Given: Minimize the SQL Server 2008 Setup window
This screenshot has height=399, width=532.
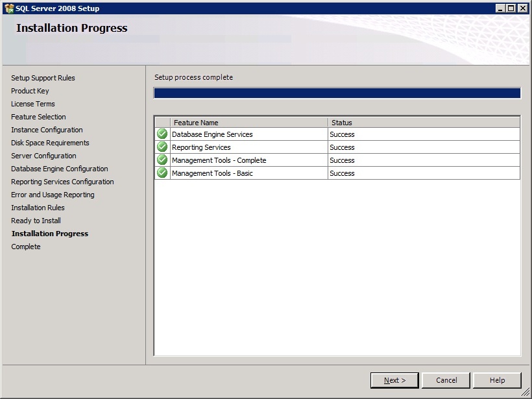Looking at the screenshot, I should click(x=500, y=8).
